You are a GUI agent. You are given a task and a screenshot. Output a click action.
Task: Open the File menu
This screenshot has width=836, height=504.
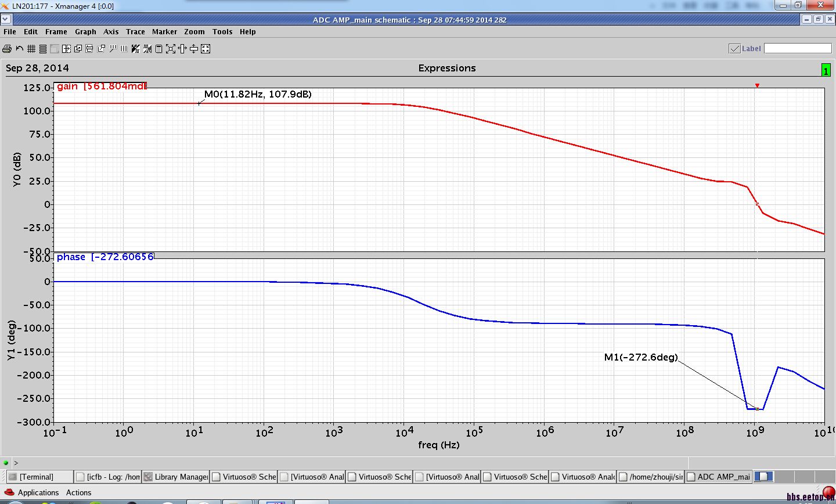click(10, 32)
